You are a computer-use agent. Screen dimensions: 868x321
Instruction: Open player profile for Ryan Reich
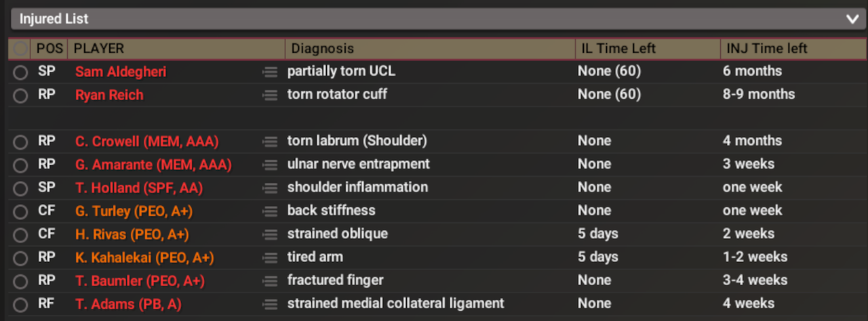[109, 95]
